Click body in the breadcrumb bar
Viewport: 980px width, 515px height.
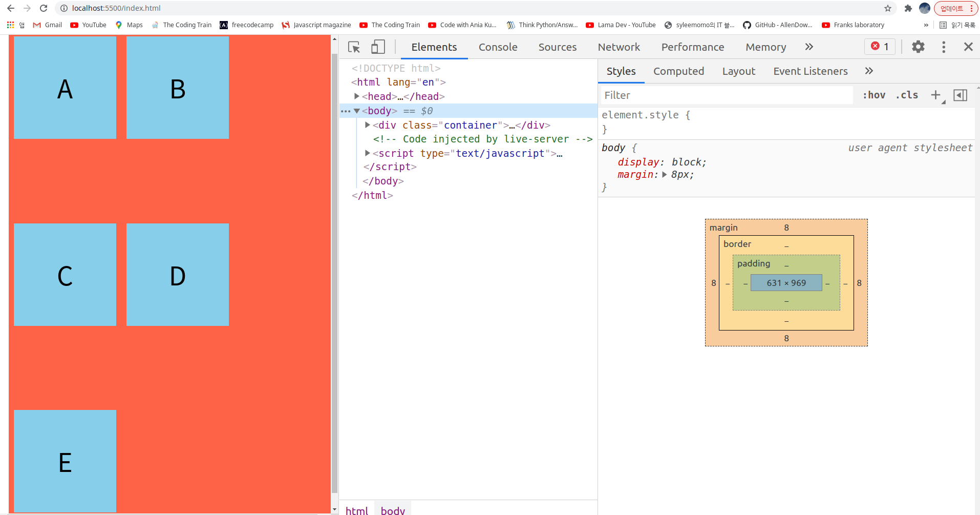click(393, 510)
